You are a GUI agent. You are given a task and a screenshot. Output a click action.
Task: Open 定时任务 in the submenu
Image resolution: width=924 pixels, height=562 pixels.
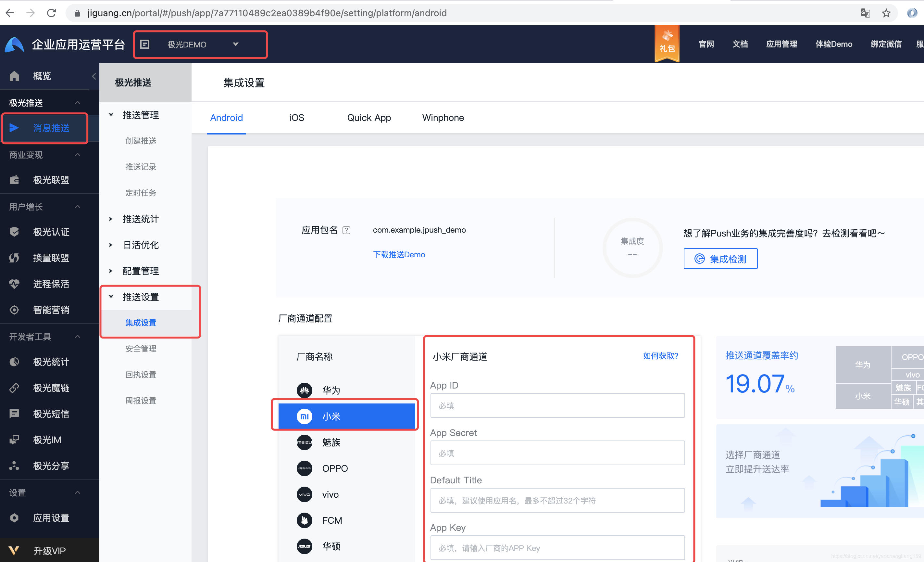tap(141, 193)
